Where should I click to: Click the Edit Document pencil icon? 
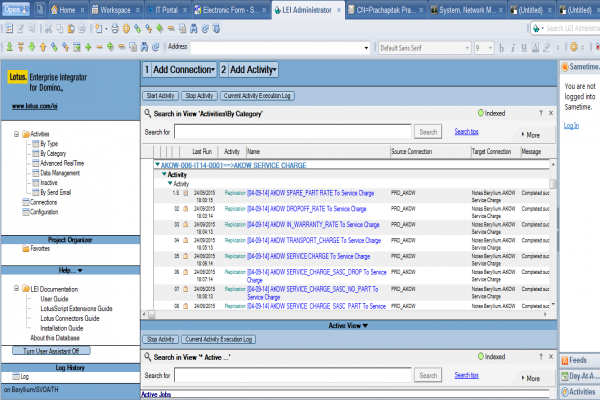tap(20, 29)
